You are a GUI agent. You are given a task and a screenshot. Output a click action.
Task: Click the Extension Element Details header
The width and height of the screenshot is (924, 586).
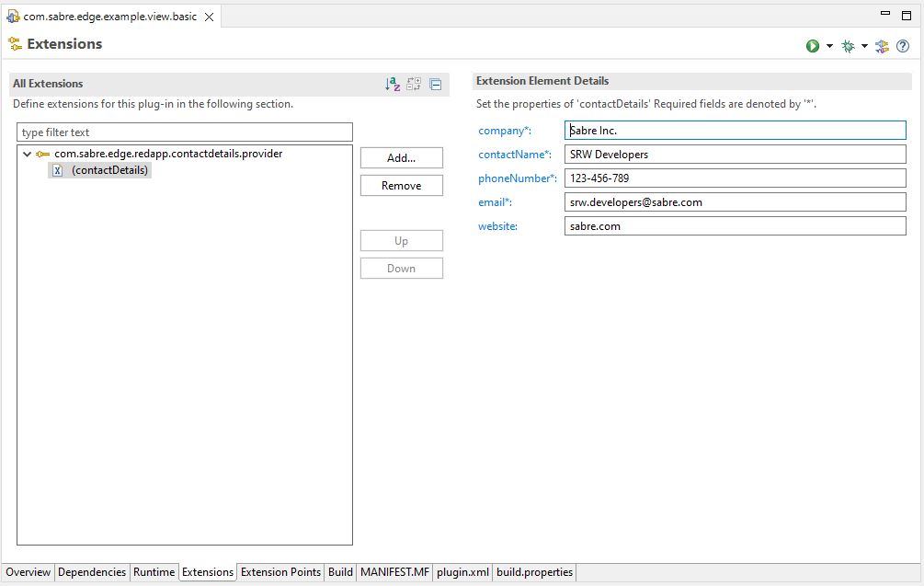[542, 81]
